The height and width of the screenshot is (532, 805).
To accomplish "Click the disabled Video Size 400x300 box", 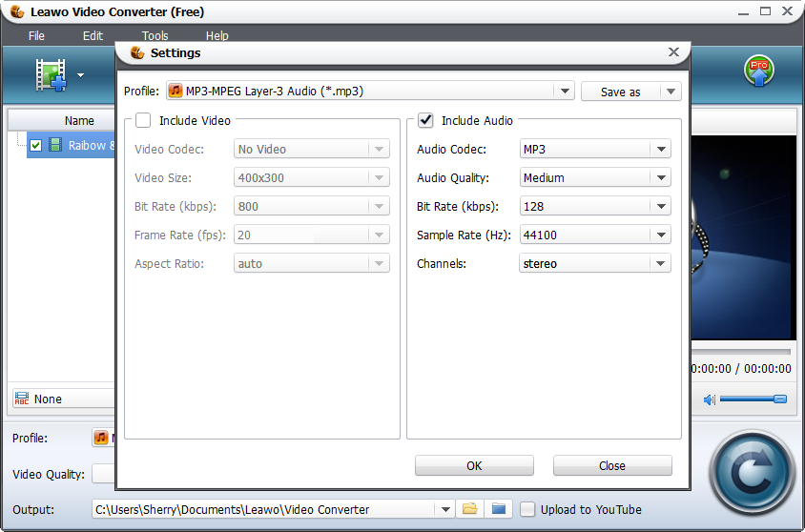I will pyautogui.click(x=312, y=178).
